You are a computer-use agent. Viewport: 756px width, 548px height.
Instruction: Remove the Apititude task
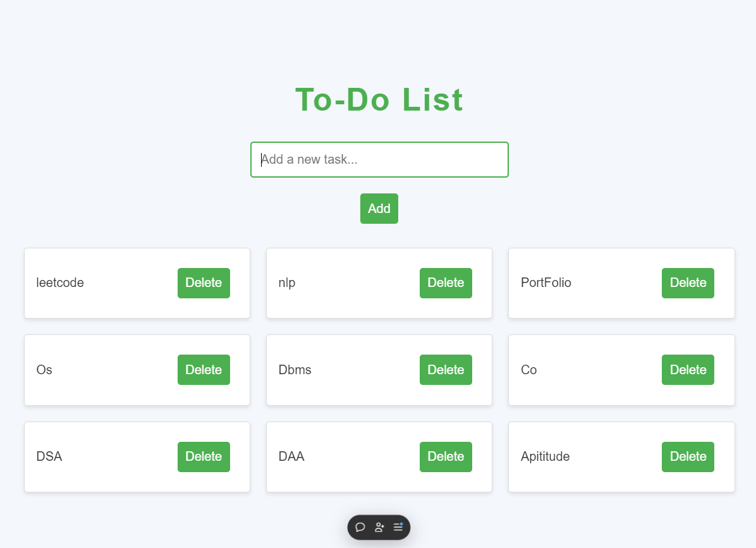click(x=688, y=457)
